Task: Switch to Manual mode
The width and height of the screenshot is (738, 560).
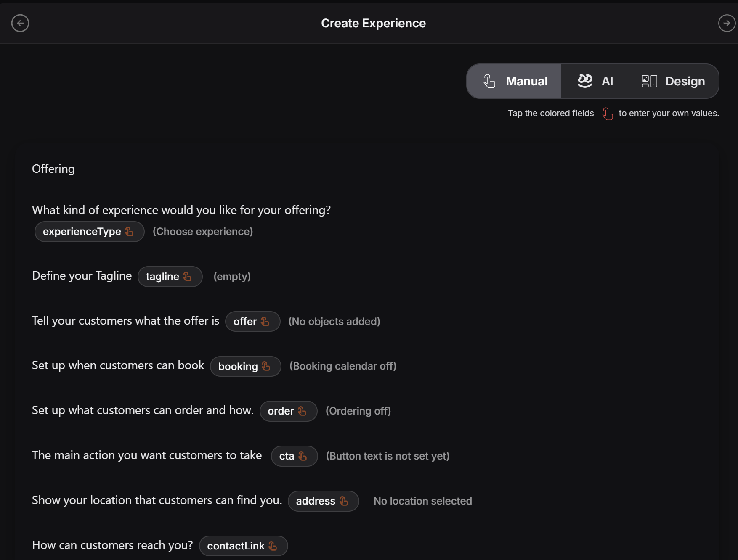Action: tap(514, 81)
